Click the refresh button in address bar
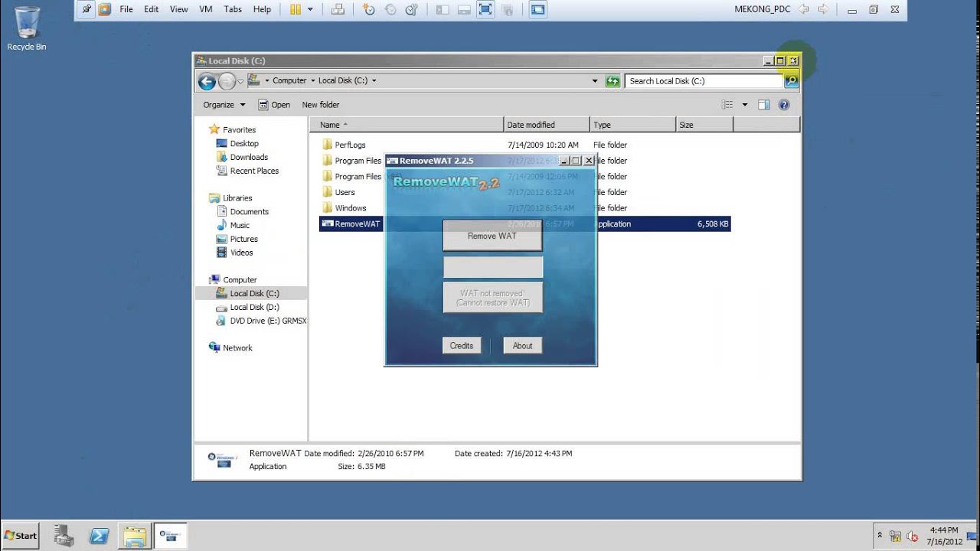980x551 pixels. point(612,80)
